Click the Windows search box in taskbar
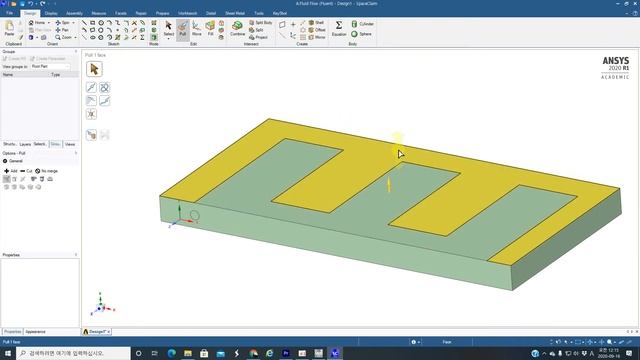The width and height of the screenshot is (640, 360). point(73,353)
